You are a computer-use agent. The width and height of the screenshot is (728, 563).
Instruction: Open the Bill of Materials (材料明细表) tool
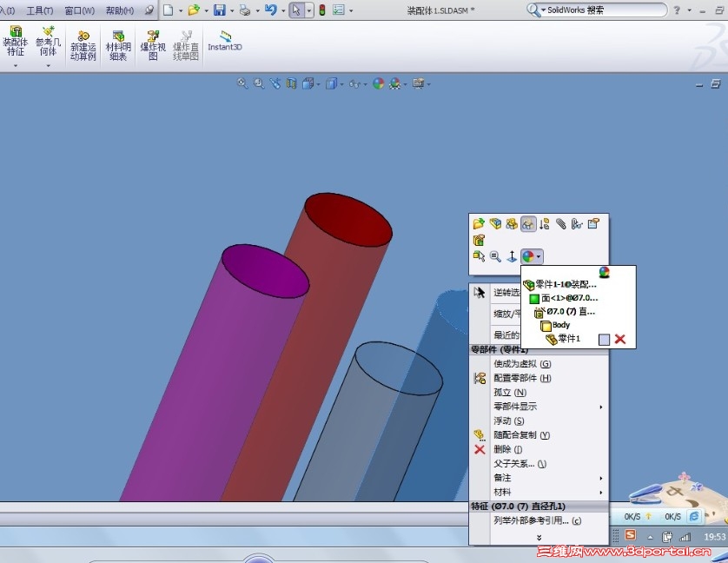click(118, 45)
